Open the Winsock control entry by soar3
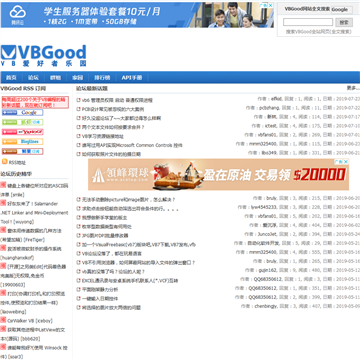 click(34, 352)
